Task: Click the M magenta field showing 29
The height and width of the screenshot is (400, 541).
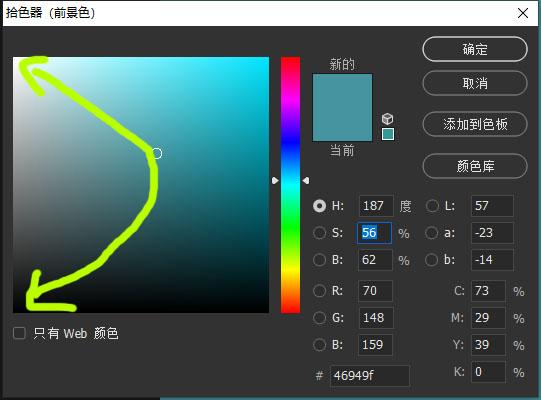Action: click(488, 318)
